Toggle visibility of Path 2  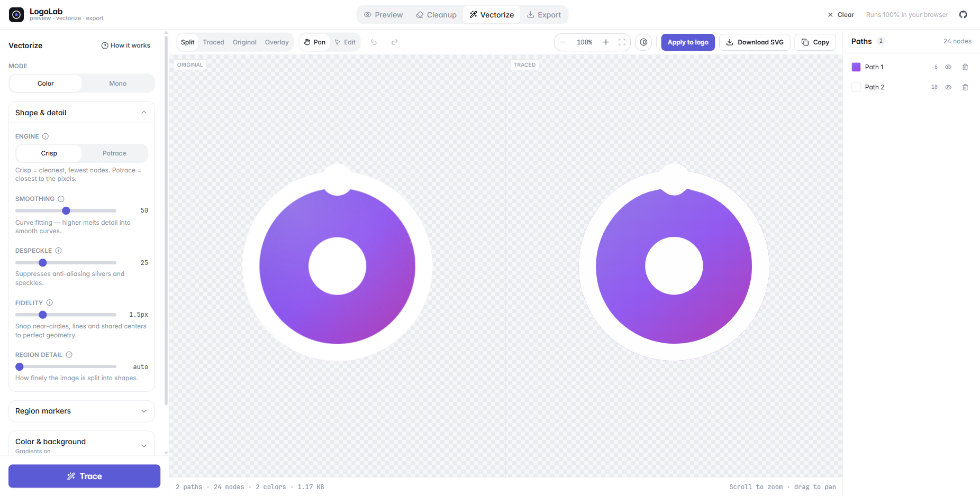[x=948, y=87]
